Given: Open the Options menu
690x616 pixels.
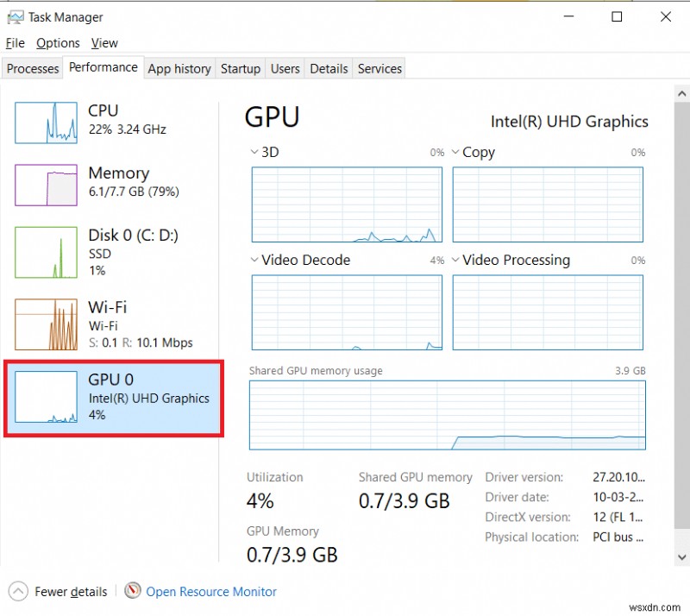Looking at the screenshot, I should pyautogui.click(x=58, y=42).
